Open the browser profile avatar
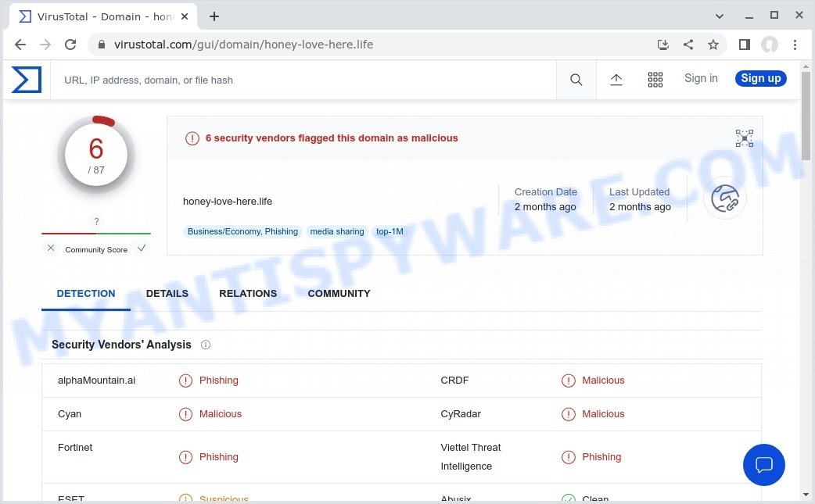The image size is (815, 504). (x=770, y=45)
